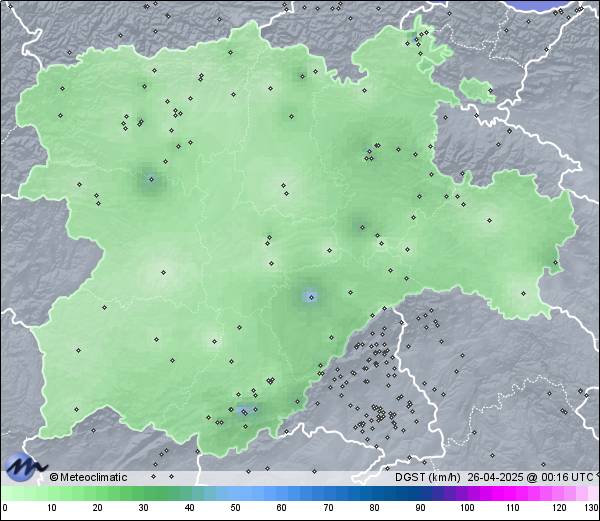Click the DGST (km/h) label
This screenshot has width=600, height=521.
click(428, 477)
